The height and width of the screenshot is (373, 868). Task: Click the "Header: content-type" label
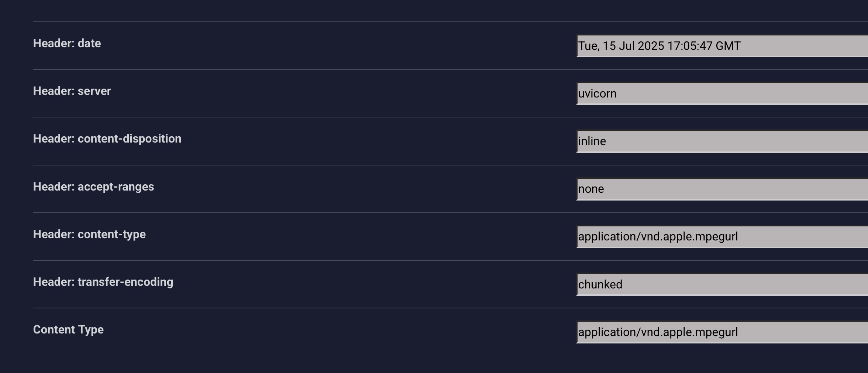(x=89, y=234)
